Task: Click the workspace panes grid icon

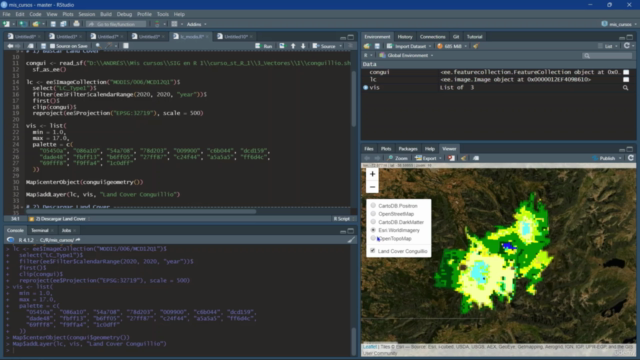Action: coord(174,24)
